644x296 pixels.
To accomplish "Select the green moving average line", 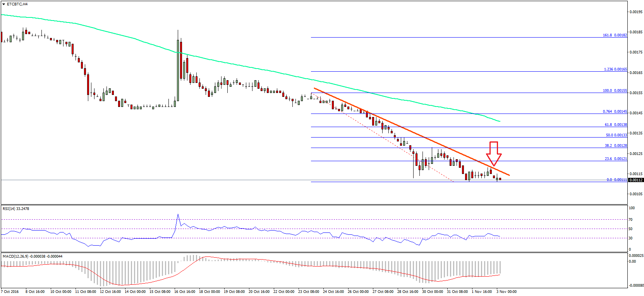I will [x=271, y=71].
